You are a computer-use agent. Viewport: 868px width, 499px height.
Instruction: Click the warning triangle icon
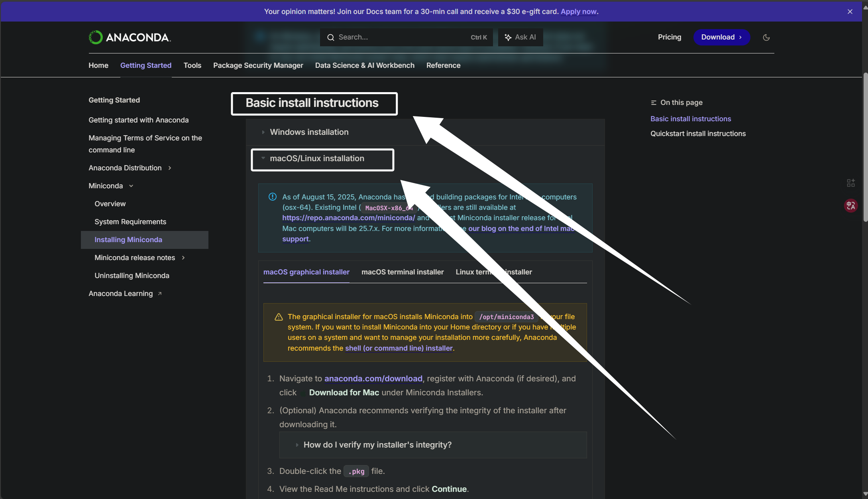[279, 317]
